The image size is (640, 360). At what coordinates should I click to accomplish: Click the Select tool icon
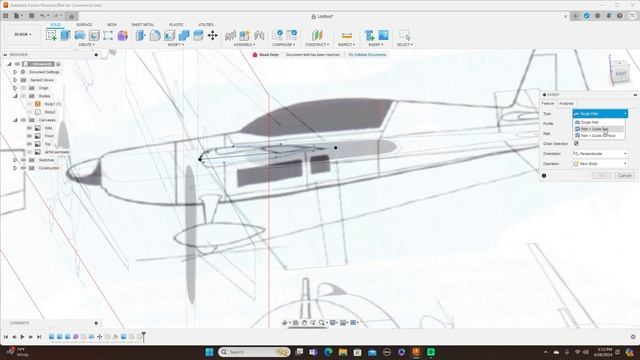click(404, 36)
